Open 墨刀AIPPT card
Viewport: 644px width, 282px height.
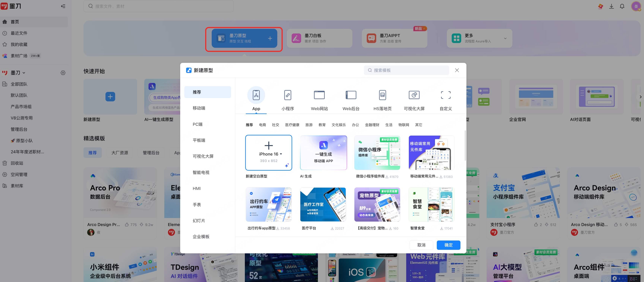(394, 38)
